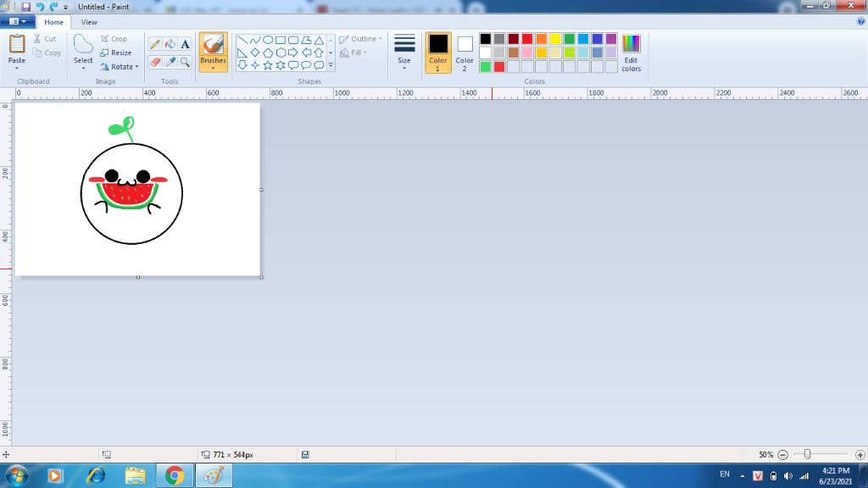Choose the Six-point star shape
The image size is (868, 488).
click(281, 65)
